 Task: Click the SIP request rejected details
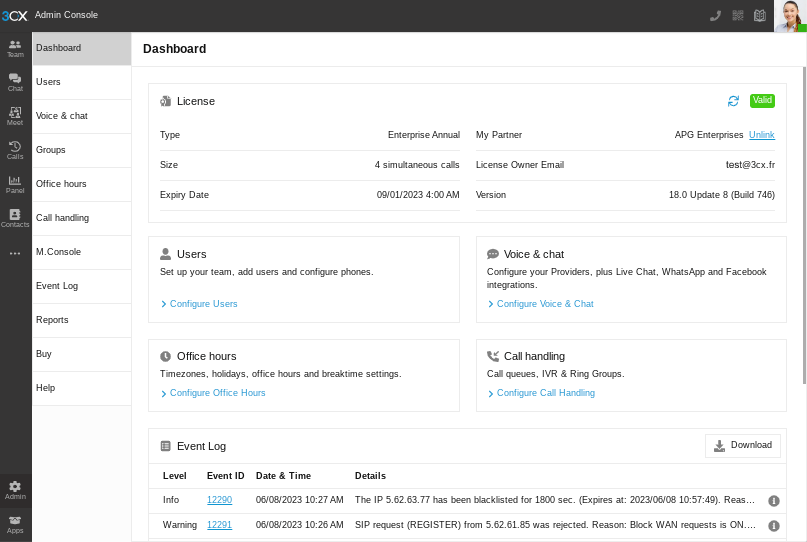point(555,524)
